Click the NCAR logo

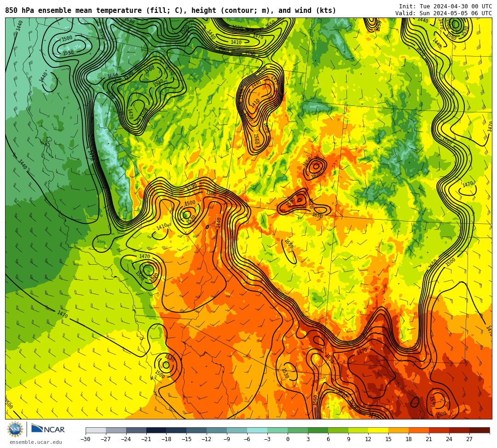(48, 430)
